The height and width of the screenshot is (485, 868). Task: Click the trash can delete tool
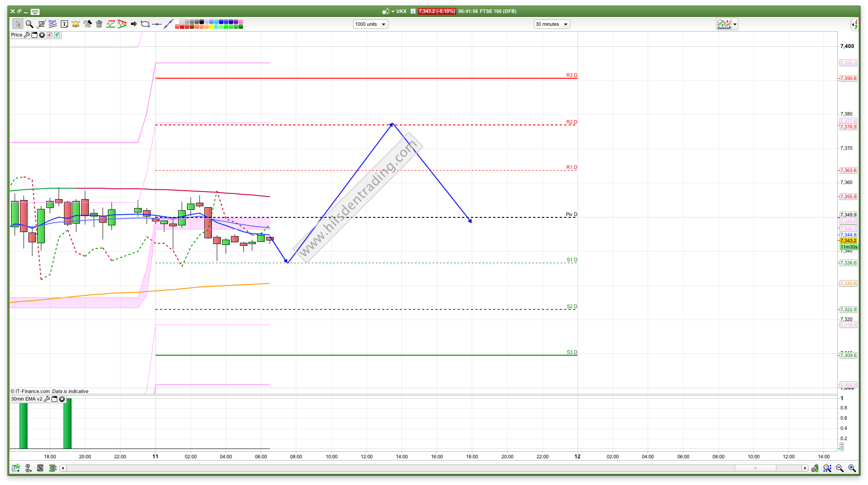coord(99,24)
